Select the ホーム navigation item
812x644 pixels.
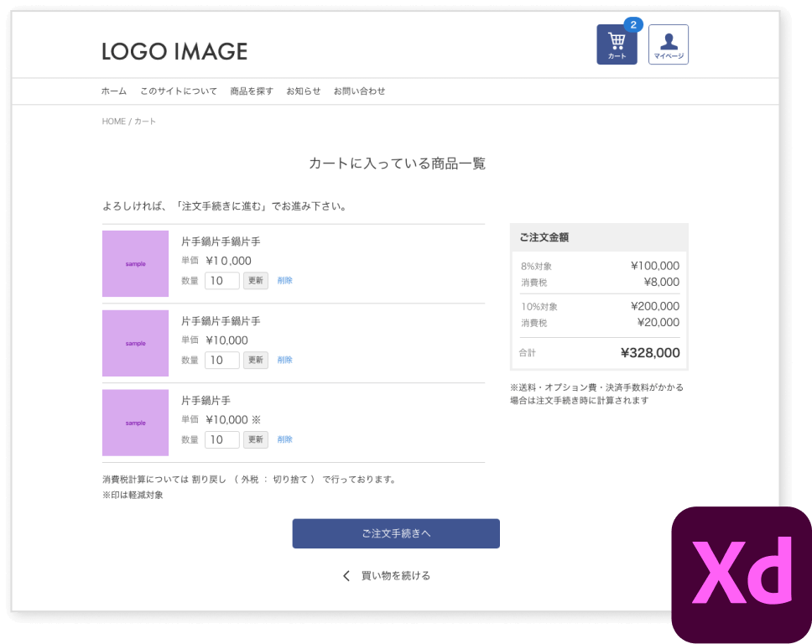tap(114, 91)
